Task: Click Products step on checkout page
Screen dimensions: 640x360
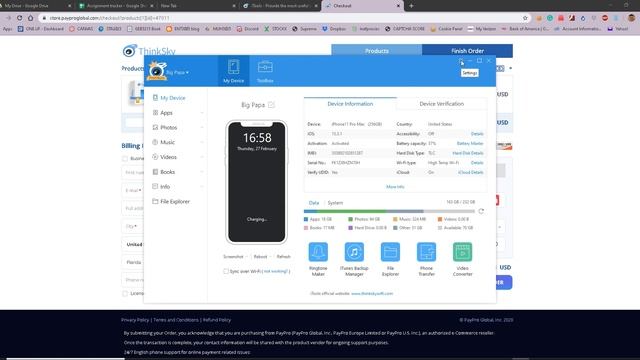Action: click(376, 51)
